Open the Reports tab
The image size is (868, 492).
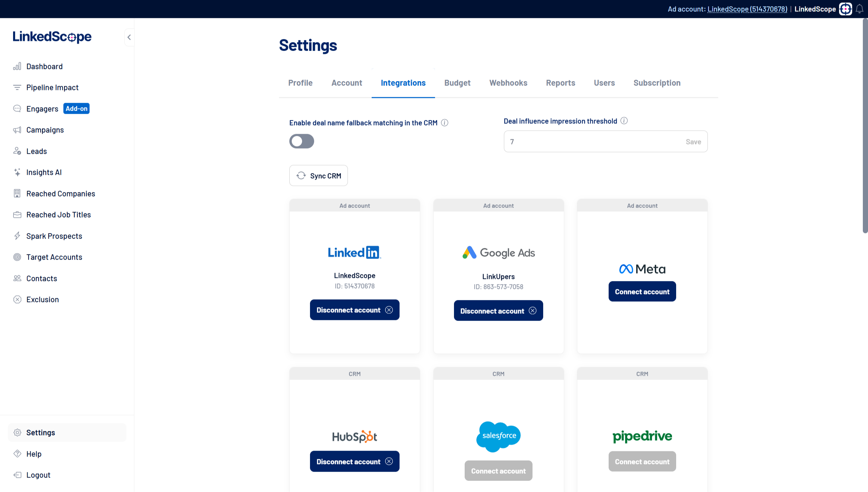(x=560, y=83)
